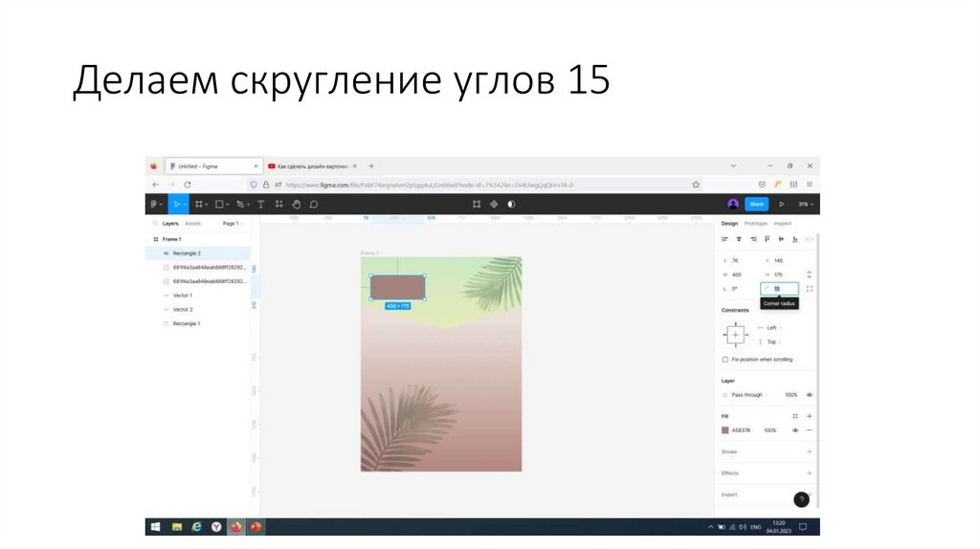The width and height of the screenshot is (980, 549).
Task: Select the Move tool
Action: click(x=177, y=205)
